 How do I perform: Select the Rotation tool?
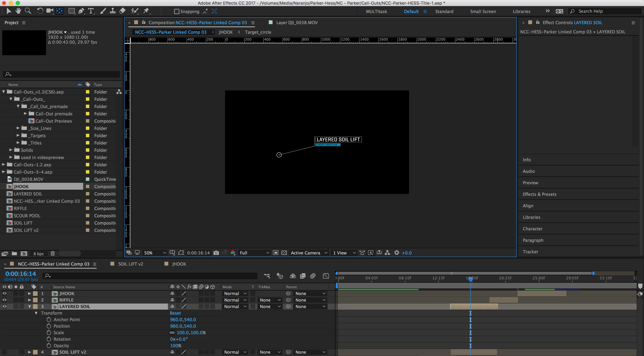pyautogui.click(x=40, y=11)
